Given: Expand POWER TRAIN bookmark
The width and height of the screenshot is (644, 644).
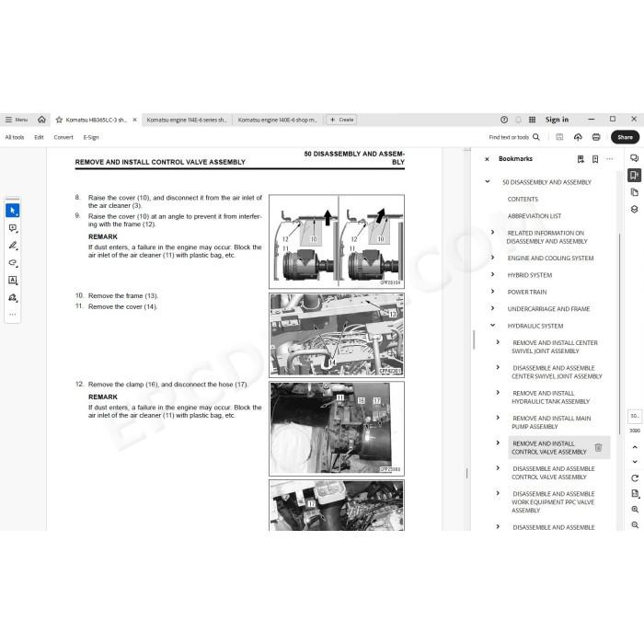Looking at the screenshot, I should 493,292.
